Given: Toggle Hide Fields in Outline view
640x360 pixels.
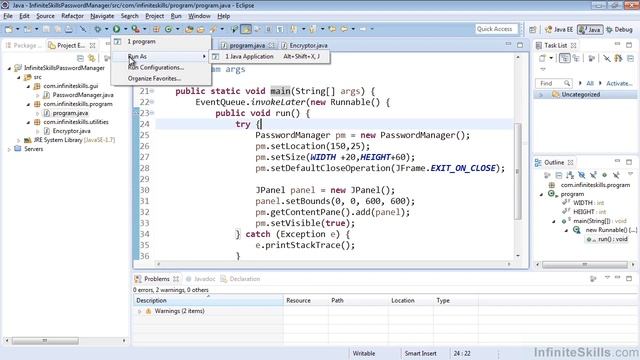Looking at the screenshot, I should click(582, 175).
